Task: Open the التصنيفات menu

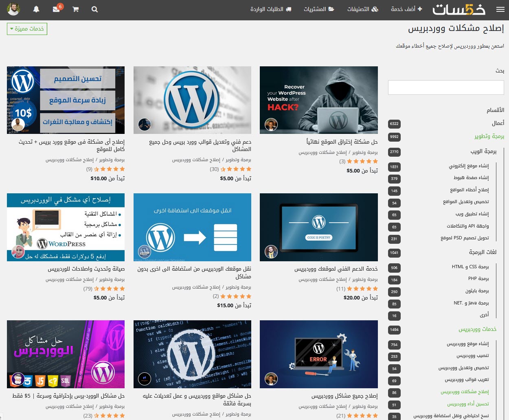Action: click(x=362, y=9)
